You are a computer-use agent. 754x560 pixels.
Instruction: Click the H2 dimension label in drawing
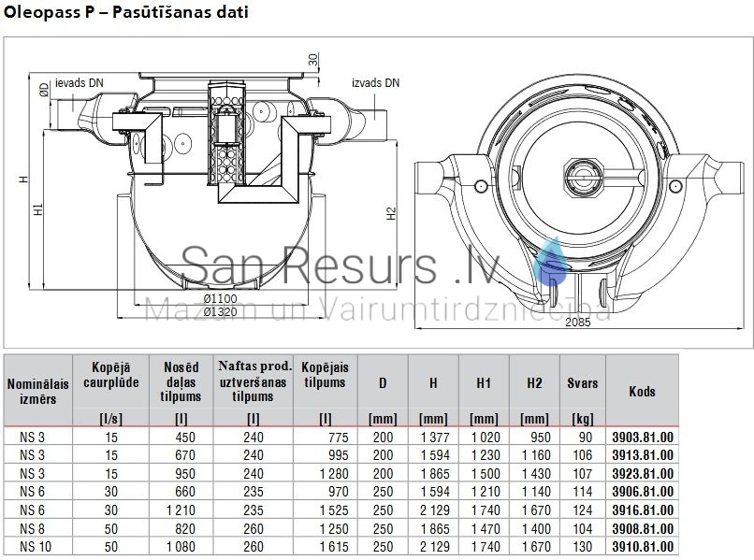point(391,213)
